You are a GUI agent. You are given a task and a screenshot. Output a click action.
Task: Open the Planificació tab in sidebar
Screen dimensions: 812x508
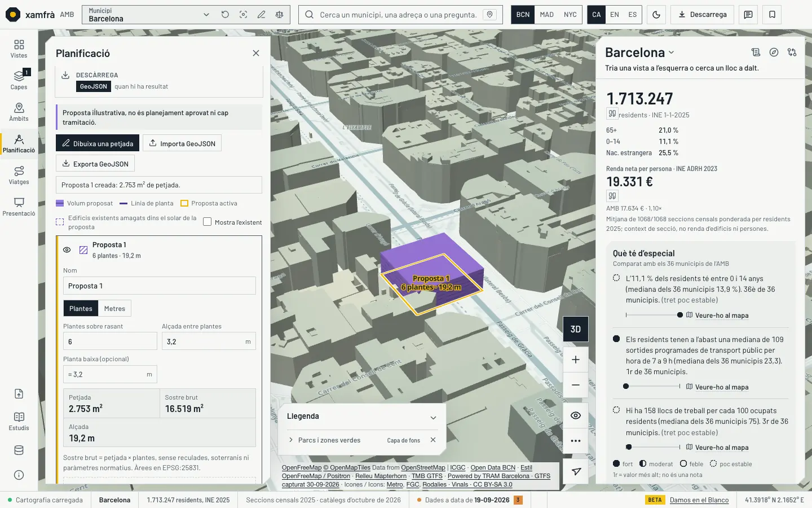pos(19,143)
